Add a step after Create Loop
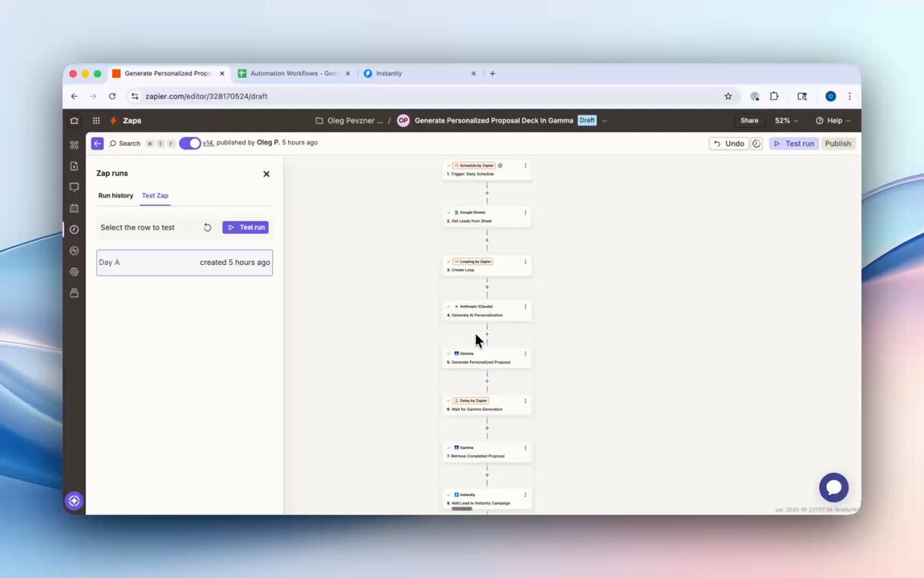The width and height of the screenshot is (924, 578). click(487, 287)
